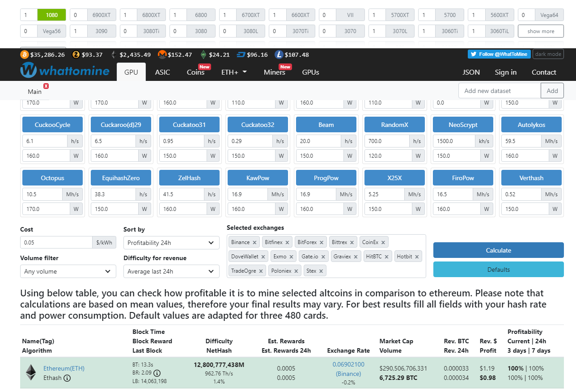576x392 pixels.
Task: Open the GPUs tab
Action: (310, 72)
